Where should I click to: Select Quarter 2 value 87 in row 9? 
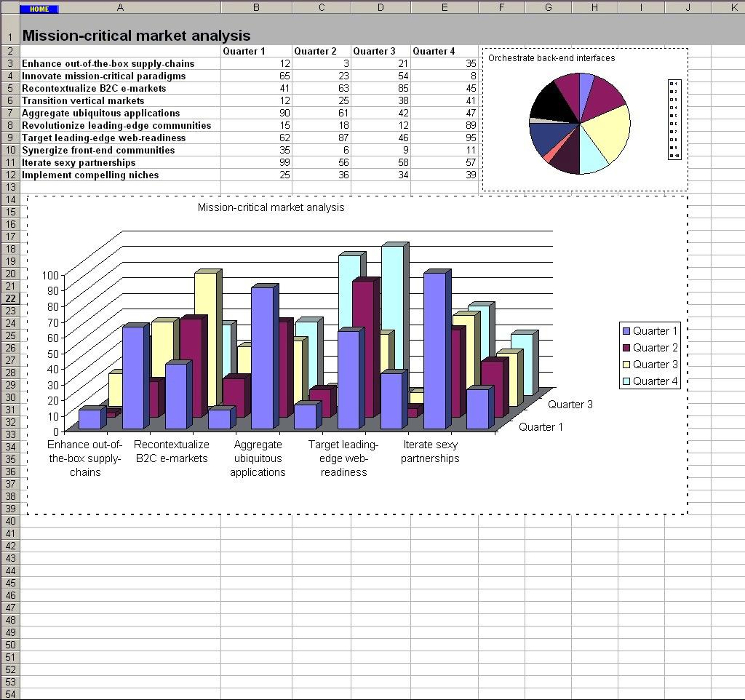pyautogui.click(x=322, y=138)
